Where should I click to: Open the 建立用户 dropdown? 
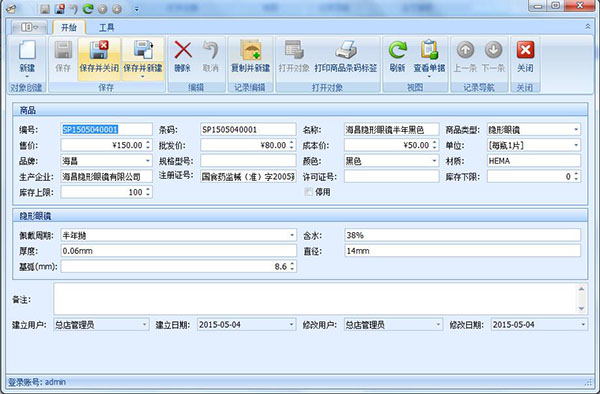[144, 325]
